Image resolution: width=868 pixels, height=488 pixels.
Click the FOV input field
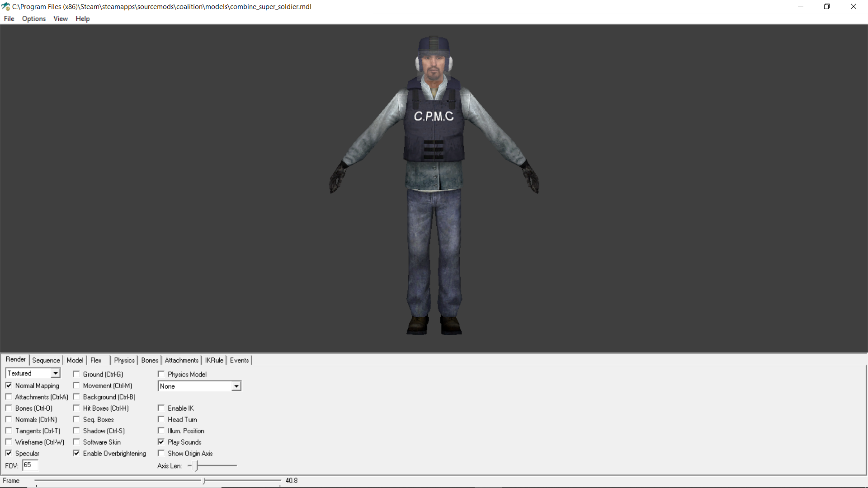click(x=30, y=465)
